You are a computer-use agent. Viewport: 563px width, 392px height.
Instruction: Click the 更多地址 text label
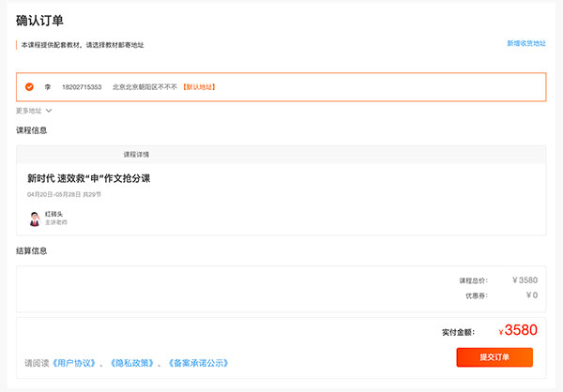pyautogui.click(x=29, y=111)
